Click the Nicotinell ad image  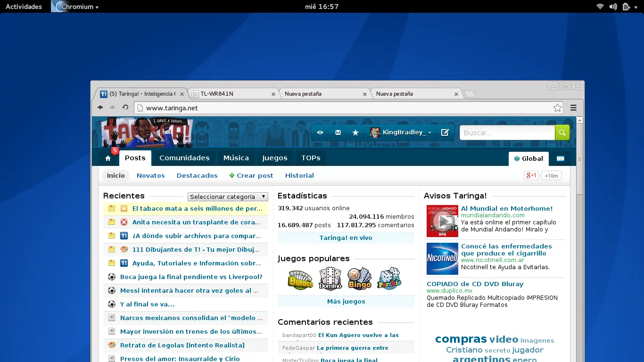[442, 259]
